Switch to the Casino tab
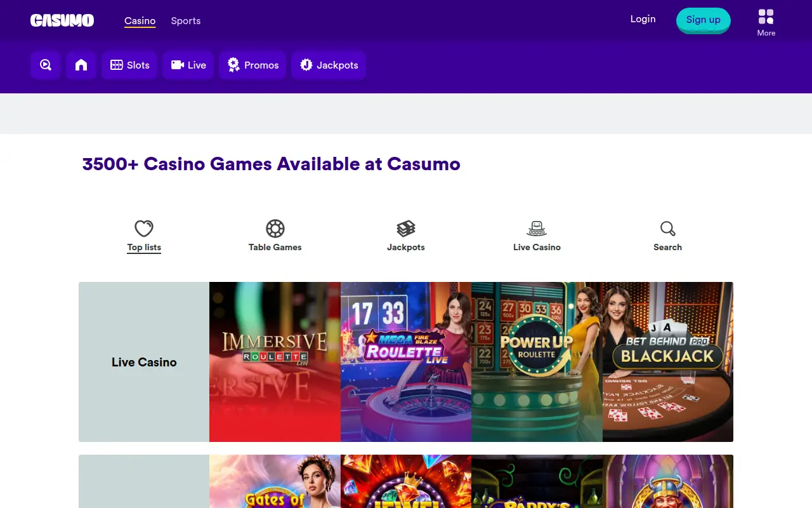This screenshot has height=508, width=812. (x=140, y=21)
